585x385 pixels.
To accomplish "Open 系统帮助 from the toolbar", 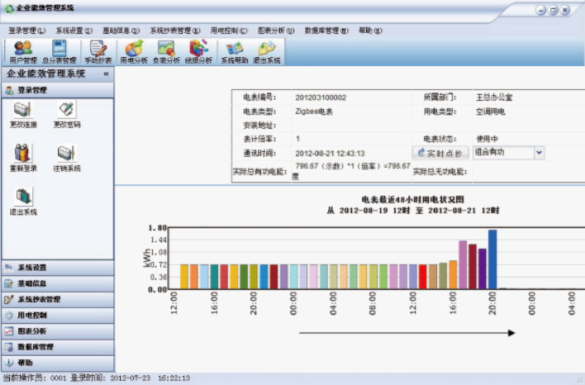I will coord(234,52).
